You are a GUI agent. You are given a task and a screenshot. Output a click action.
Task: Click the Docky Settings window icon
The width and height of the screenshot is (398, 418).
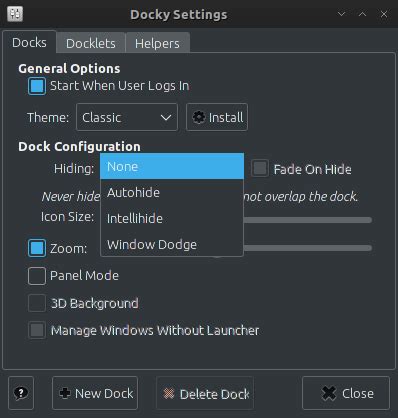pyautogui.click(x=15, y=14)
